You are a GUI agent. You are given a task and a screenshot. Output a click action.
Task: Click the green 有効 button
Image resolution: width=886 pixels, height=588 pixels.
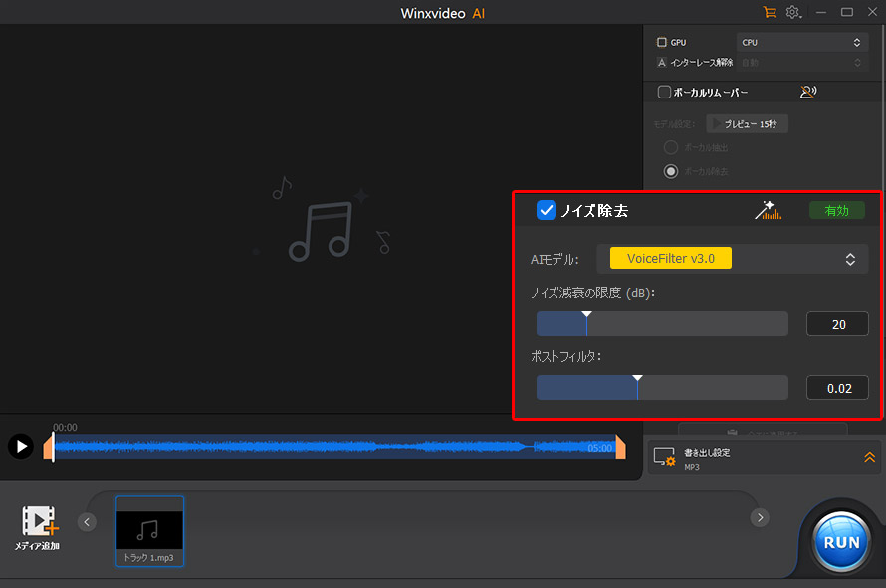click(837, 211)
